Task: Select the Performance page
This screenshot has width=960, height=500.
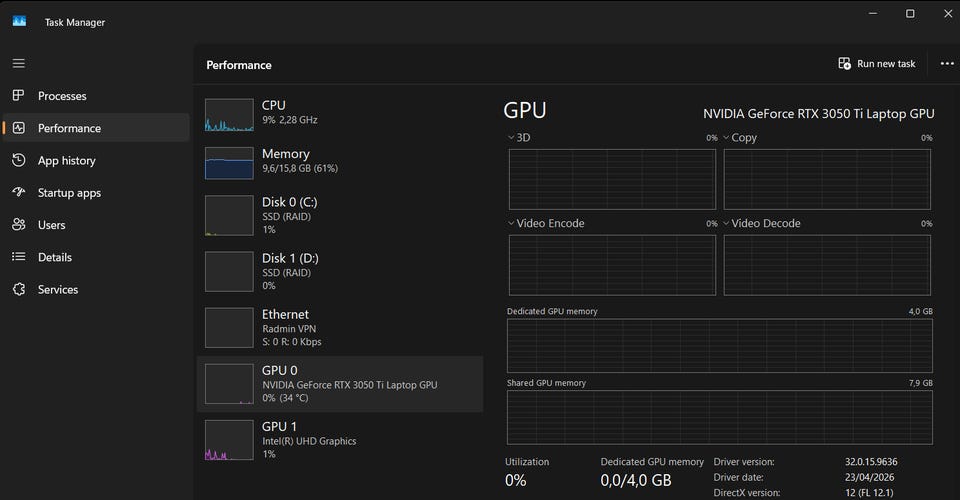Action: pos(96,128)
